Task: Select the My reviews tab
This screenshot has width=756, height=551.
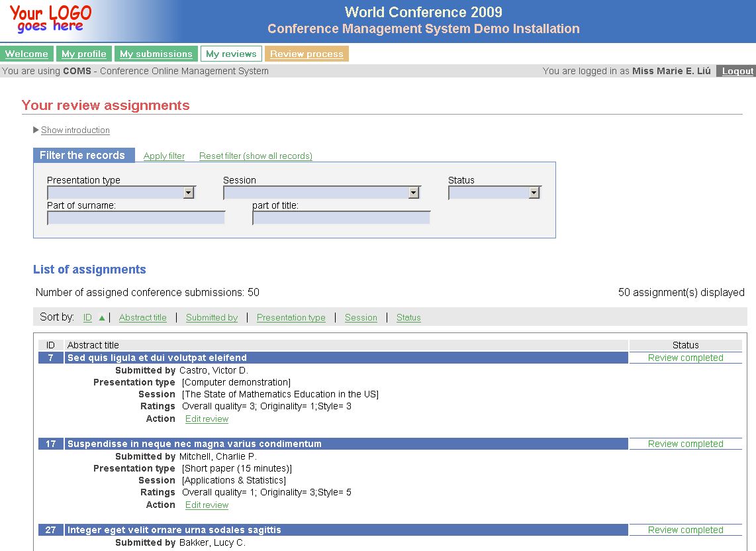Action: (x=231, y=54)
